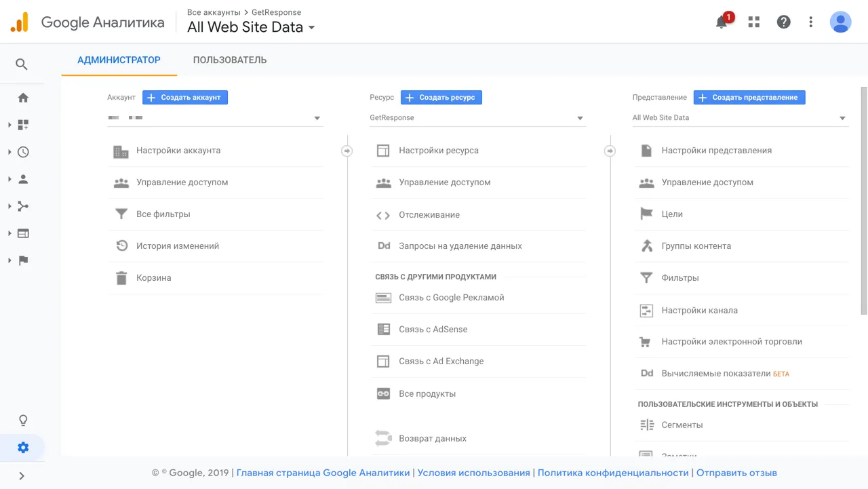Click the Все фильтры funnel icon
The image size is (868, 489).
121,214
